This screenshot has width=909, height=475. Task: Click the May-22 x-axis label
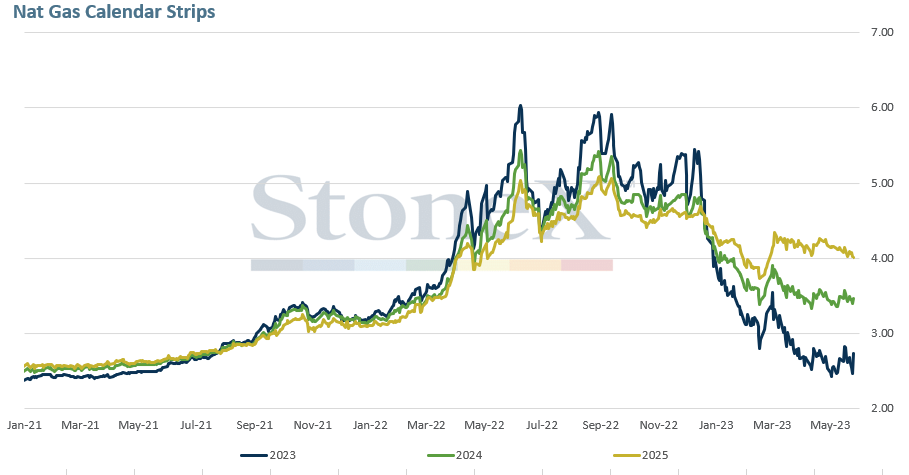coord(484,425)
